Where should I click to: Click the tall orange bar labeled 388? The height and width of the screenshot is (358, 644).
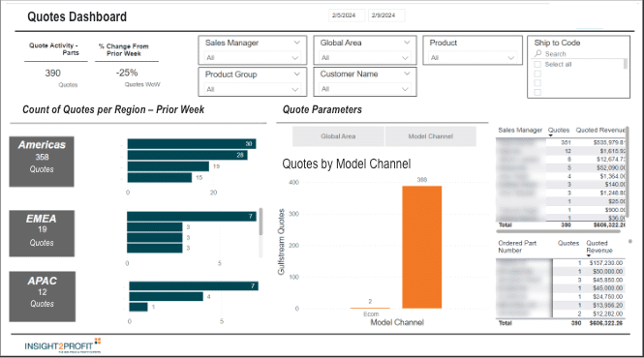(422, 247)
